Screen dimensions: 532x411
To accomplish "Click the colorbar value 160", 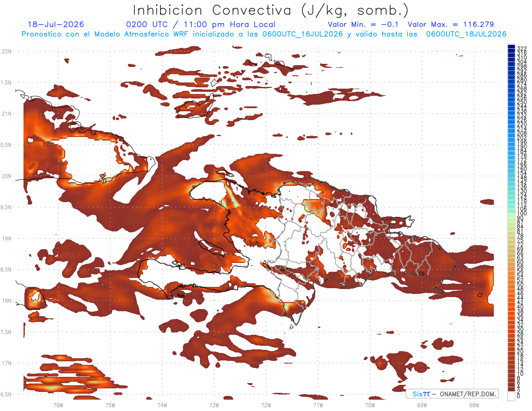I will point(522,169).
